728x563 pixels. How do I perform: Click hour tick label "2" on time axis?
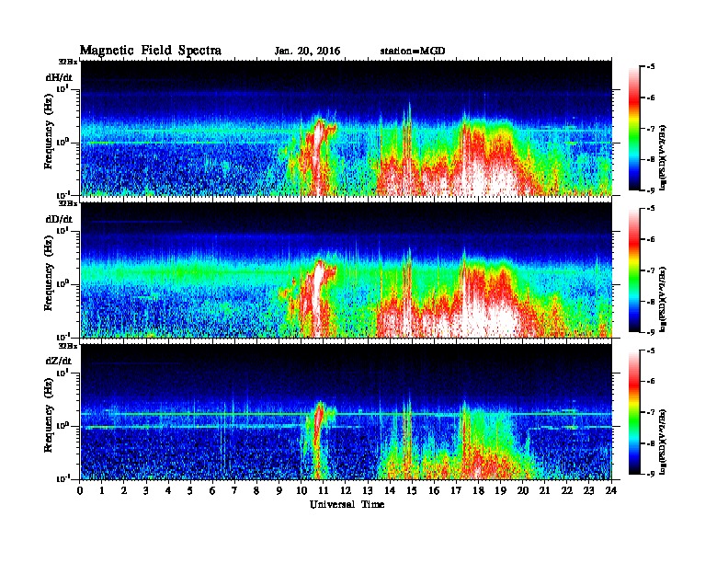click(x=124, y=491)
